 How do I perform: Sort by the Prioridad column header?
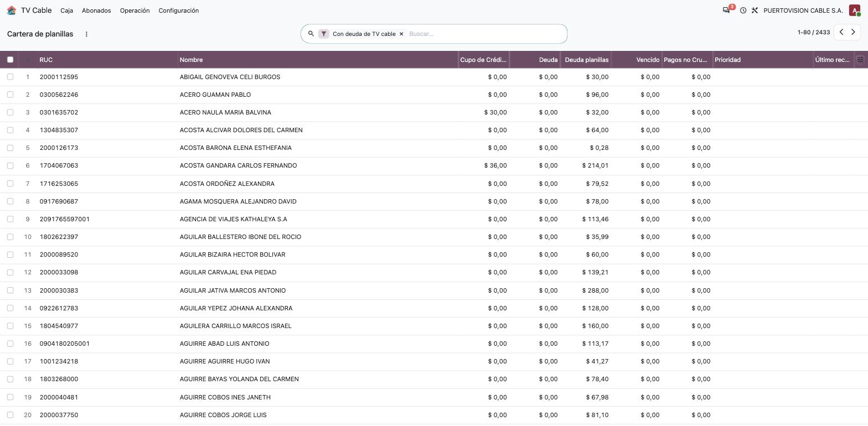[763, 60]
